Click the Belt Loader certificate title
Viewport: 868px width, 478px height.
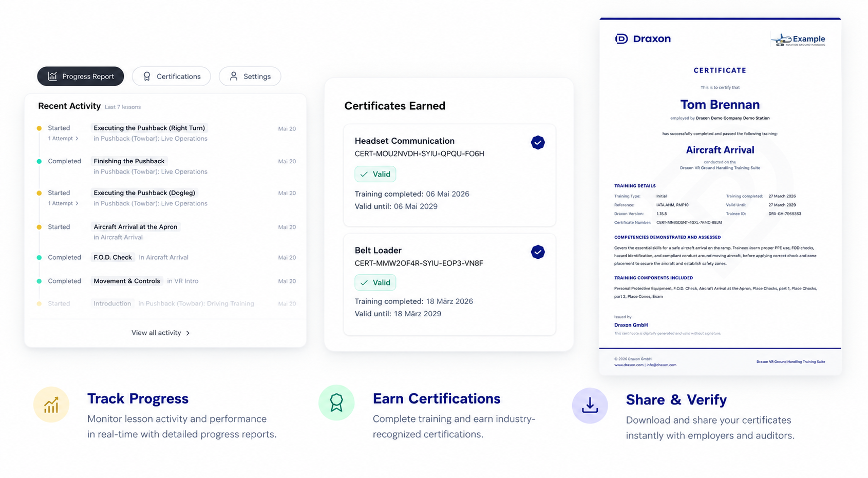[x=378, y=250]
